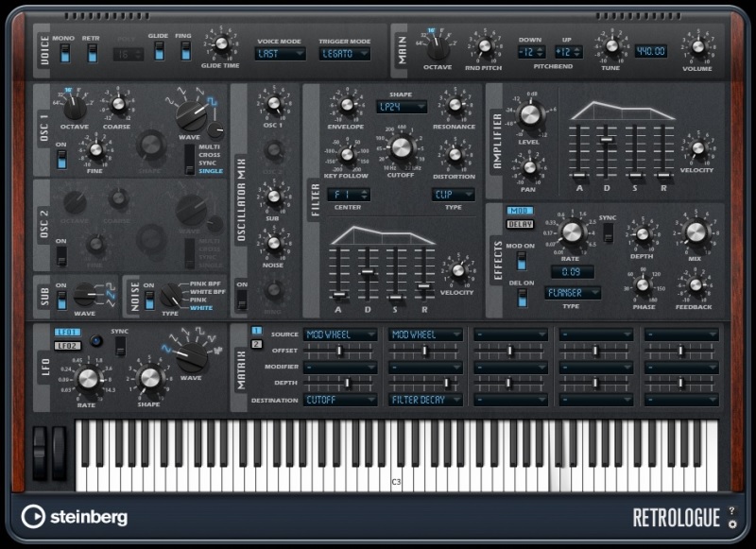Click the Main Octave knob
The height and width of the screenshot is (549, 756).
coord(438,47)
